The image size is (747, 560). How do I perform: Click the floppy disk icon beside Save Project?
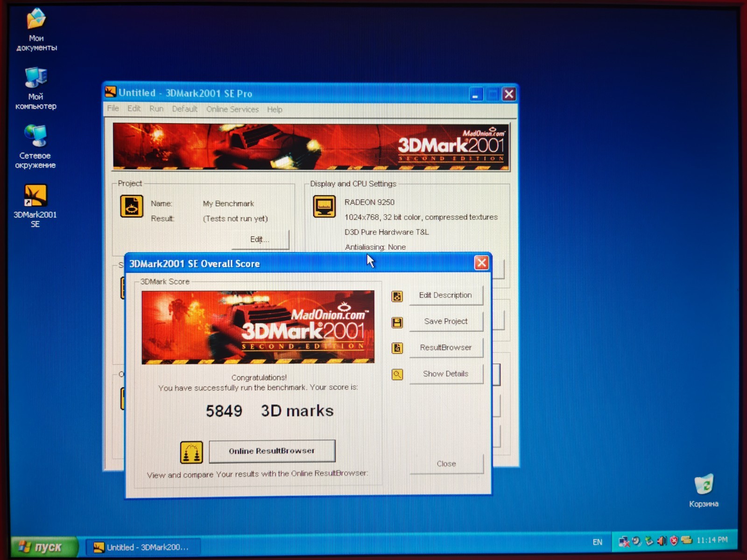[x=397, y=322]
